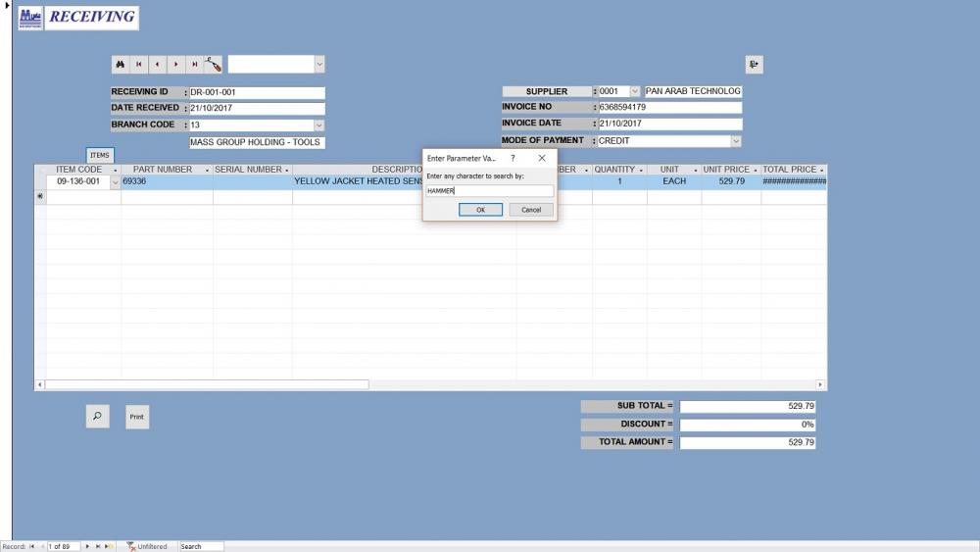Click first record arrow in status bar
980x552 pixels.
(32, 546)
